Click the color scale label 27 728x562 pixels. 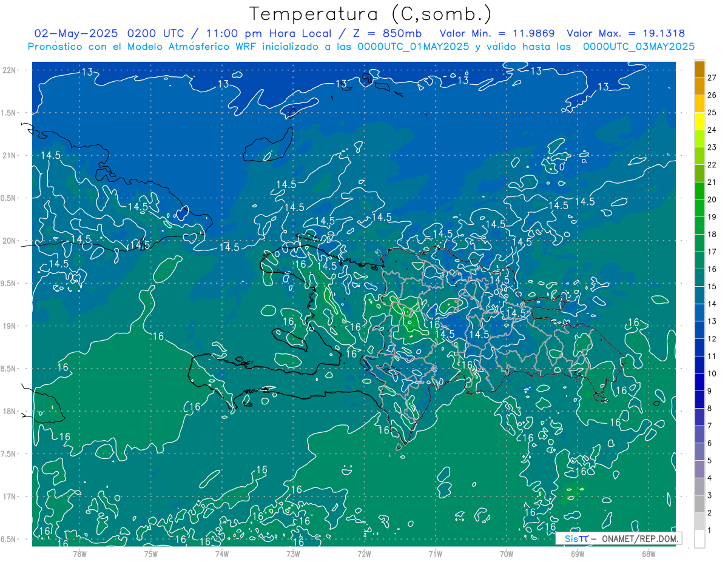tap(712, 78)
